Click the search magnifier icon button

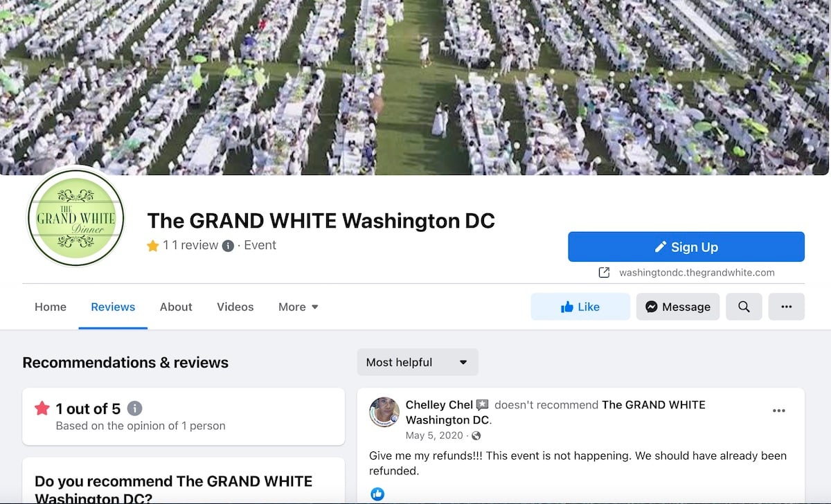tap(744, 307)
